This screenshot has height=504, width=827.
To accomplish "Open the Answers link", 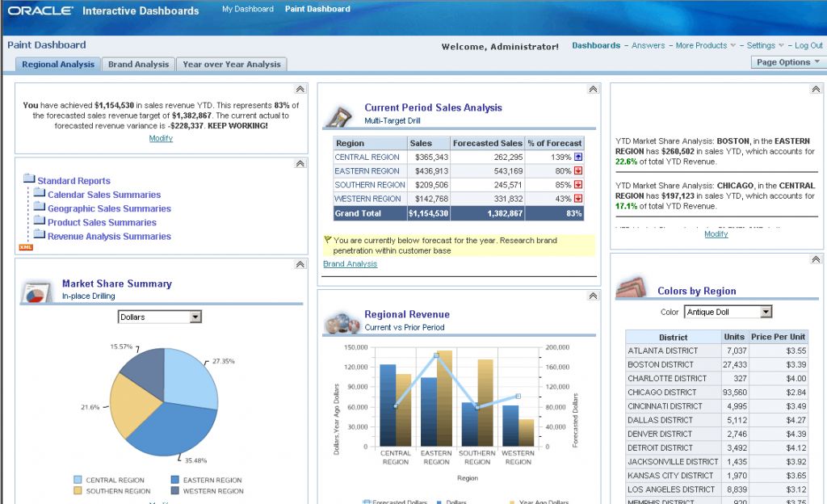I will click(649, 46).
